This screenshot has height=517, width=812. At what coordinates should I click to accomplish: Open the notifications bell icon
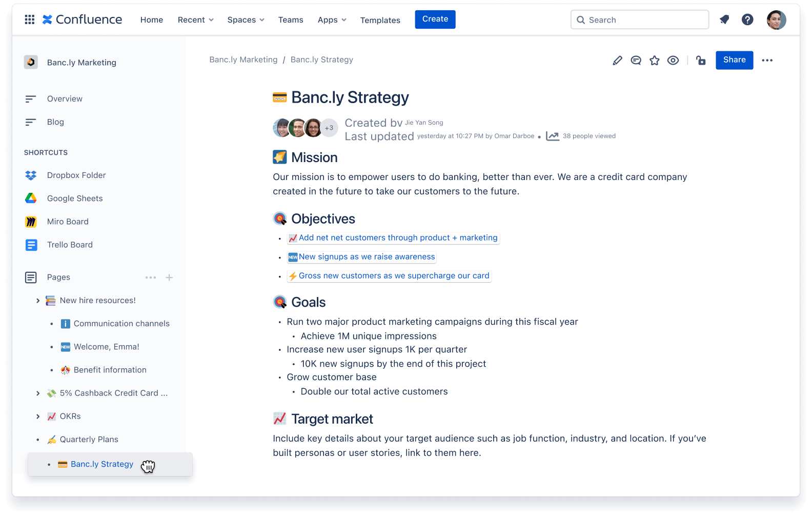(x=724, y=19)
